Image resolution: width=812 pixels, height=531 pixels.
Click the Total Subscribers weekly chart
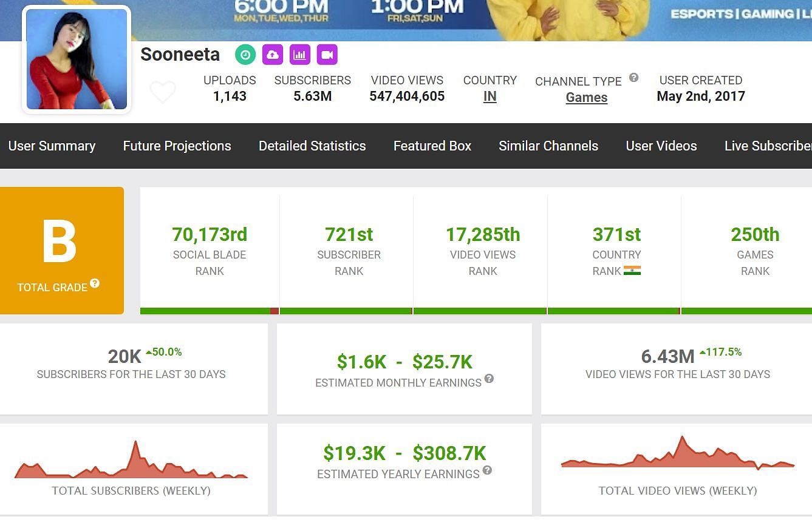click(x=131, y=460)
